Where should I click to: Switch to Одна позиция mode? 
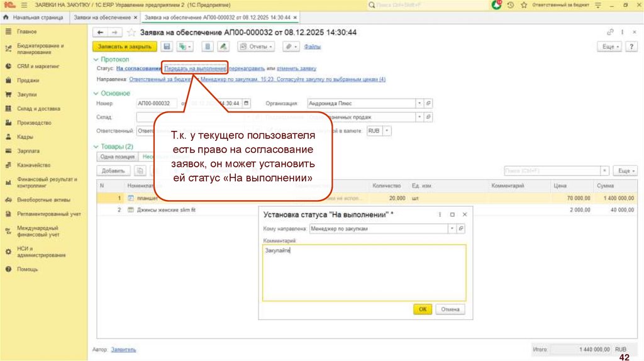[x=118, y=157]
